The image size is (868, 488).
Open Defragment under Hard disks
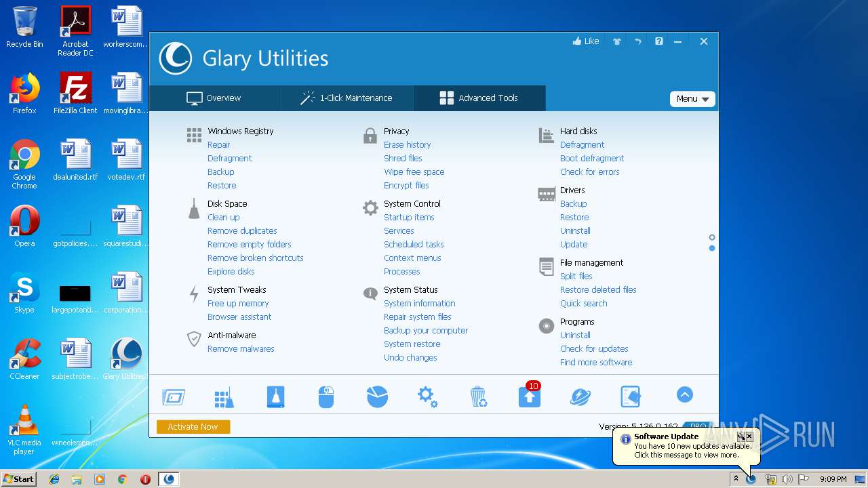582,145
